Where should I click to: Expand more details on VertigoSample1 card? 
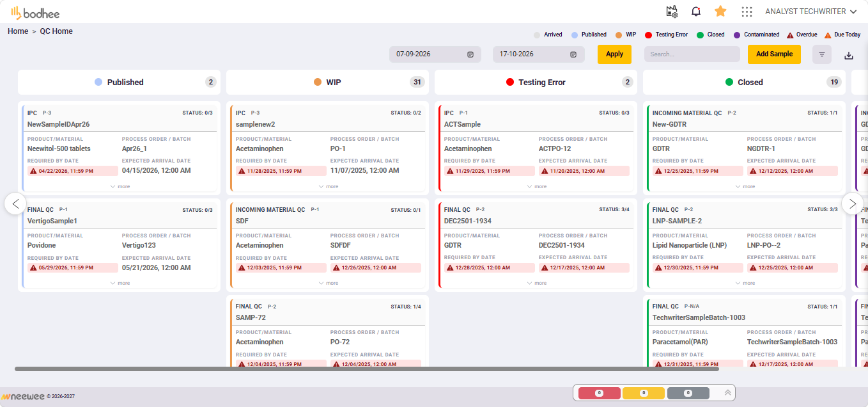pos(120,283)
